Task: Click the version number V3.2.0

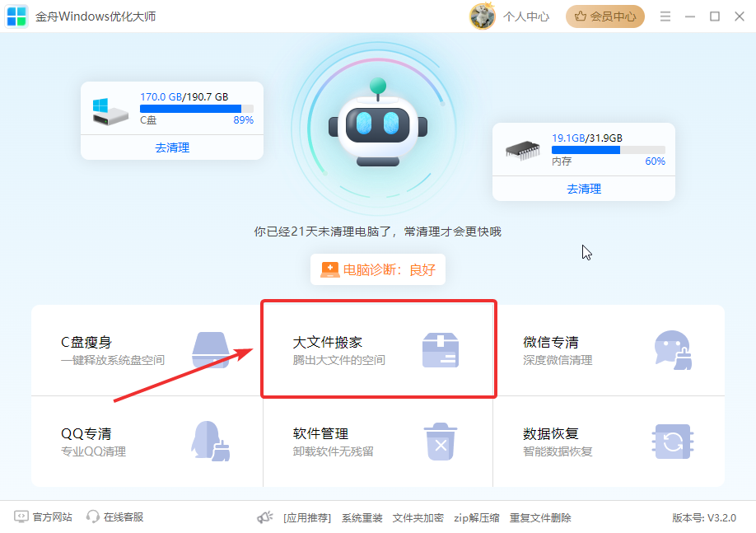Action: tap(704, 518)
